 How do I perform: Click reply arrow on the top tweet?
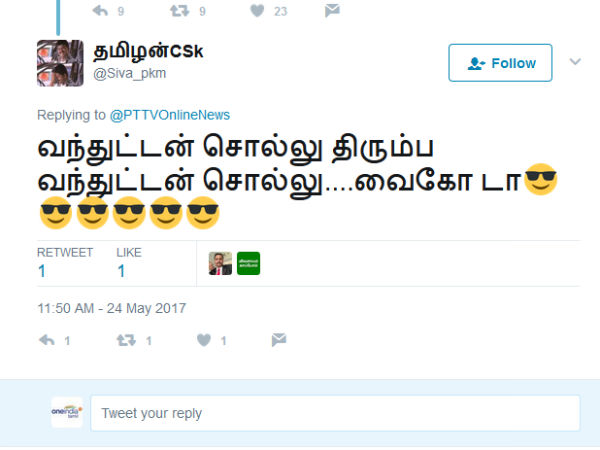pos(100,10)
